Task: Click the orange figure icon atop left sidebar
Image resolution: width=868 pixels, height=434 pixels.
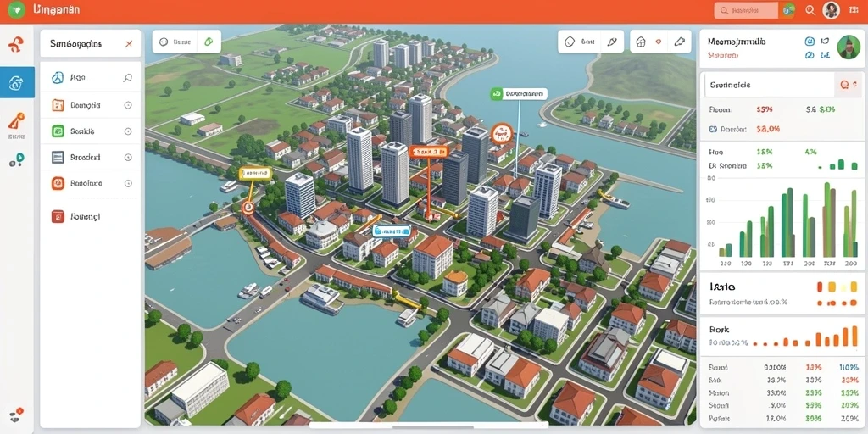Action: tap(16, 44)
